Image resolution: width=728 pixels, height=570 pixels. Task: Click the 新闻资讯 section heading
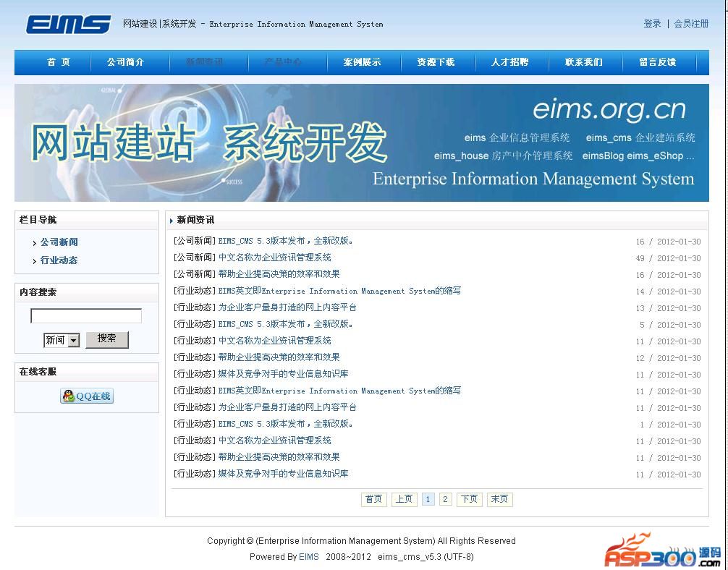pos(195,220)
